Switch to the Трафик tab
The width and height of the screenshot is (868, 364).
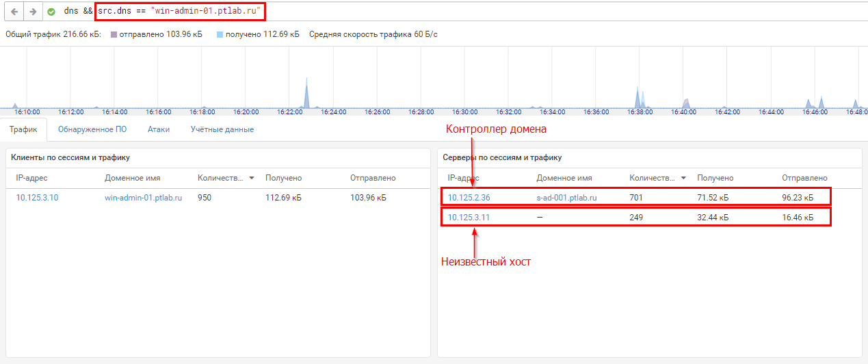click(x=23, y=129)
